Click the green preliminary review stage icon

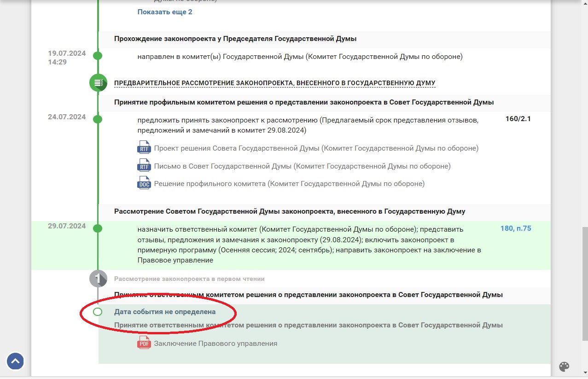coord(98,83)
